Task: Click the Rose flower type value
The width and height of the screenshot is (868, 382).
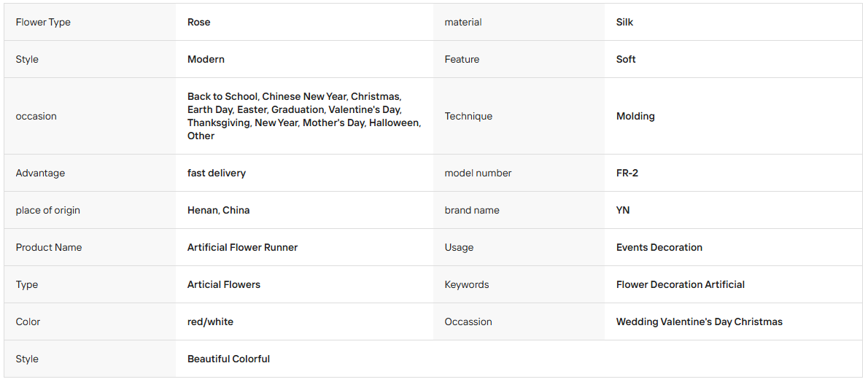Action: pyautogui.click(x=198, y=22)
